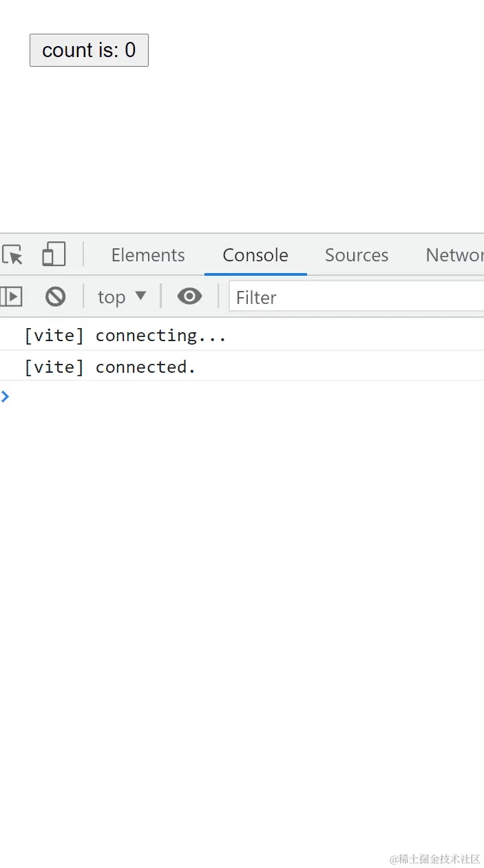Open the DevTools more options menu
484x868 pixels.
pos(481,255)
